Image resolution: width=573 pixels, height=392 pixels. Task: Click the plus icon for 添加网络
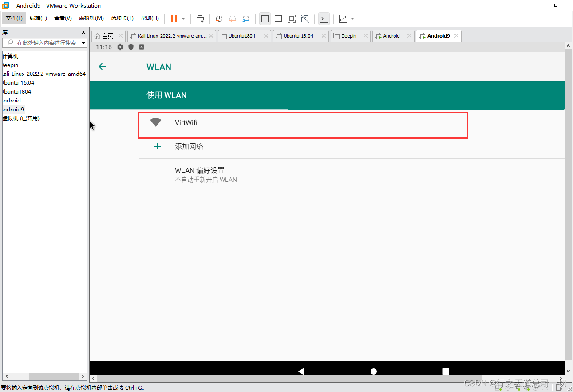click(x=157, y=146)
